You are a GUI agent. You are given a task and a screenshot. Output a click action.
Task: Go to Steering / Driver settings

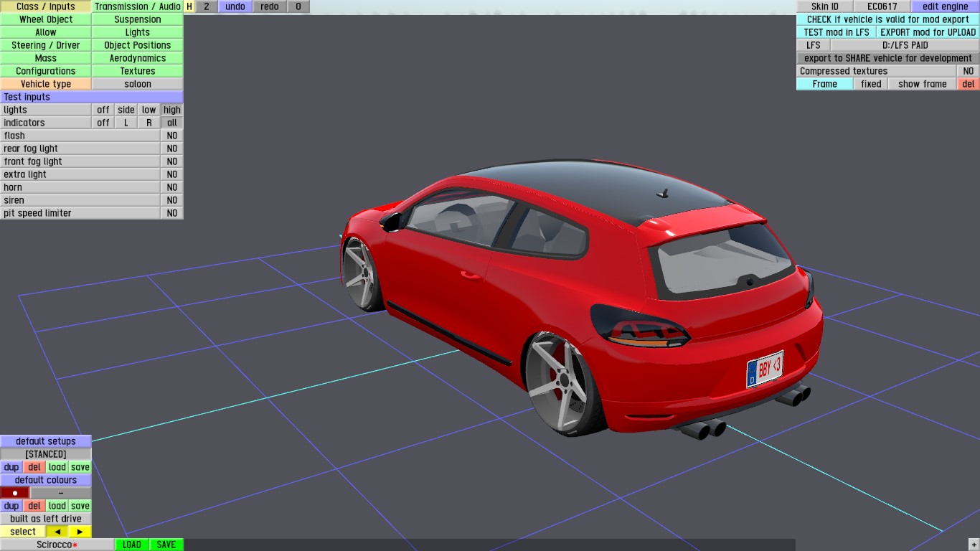click(x=46, y=45)
